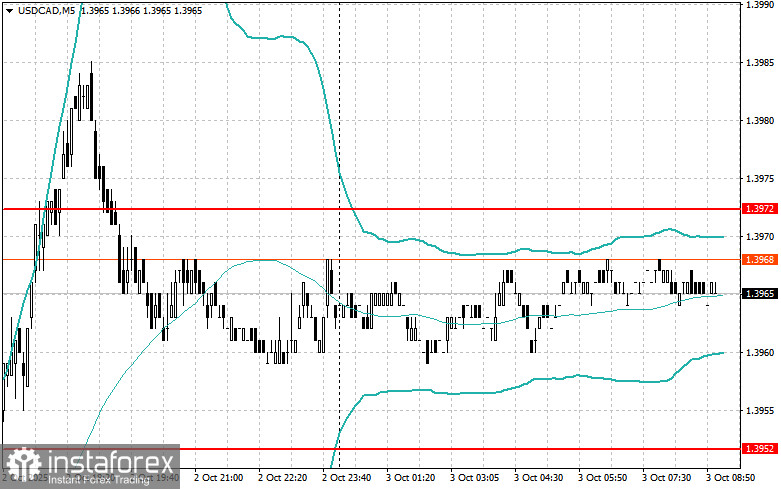Click the OHLC values 1.3965 1.3966 in header

pos(110,10)
